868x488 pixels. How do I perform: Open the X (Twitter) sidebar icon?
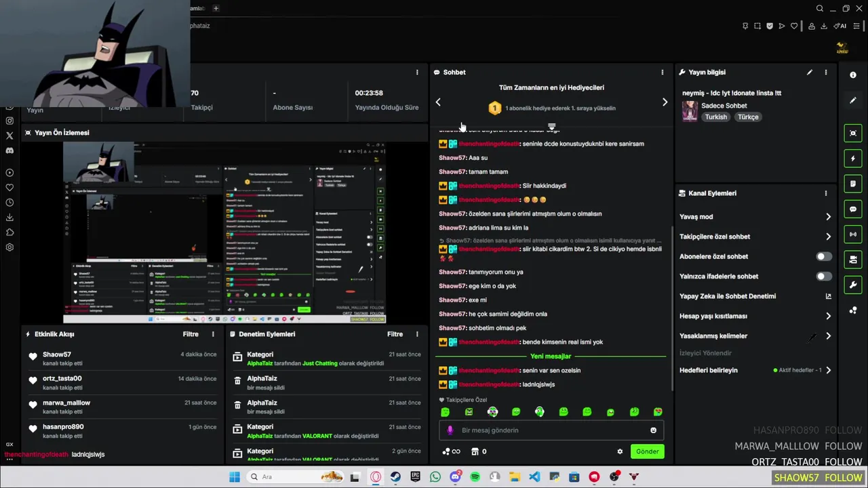[9, 136]
